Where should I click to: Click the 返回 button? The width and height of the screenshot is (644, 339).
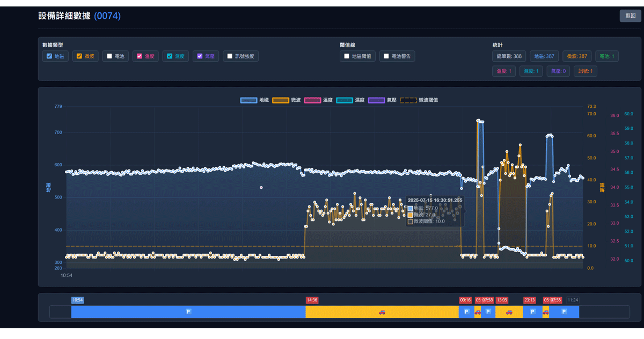(630, 16)
